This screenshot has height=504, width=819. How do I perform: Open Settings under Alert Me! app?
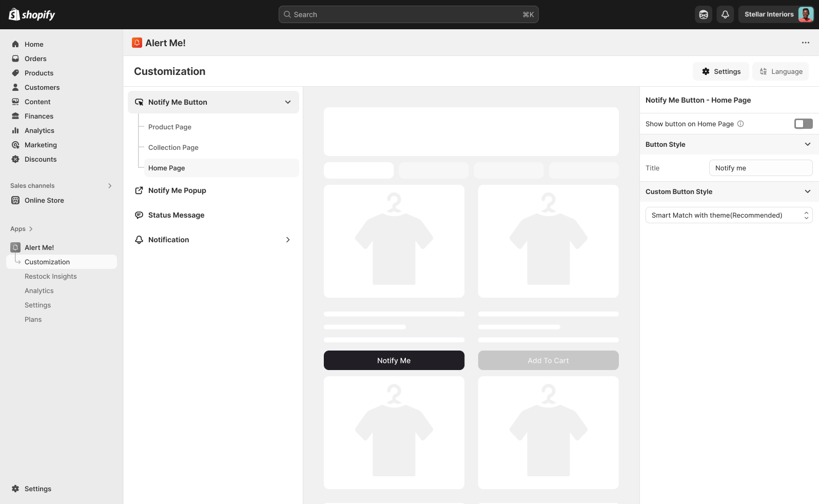coord(38,305)
